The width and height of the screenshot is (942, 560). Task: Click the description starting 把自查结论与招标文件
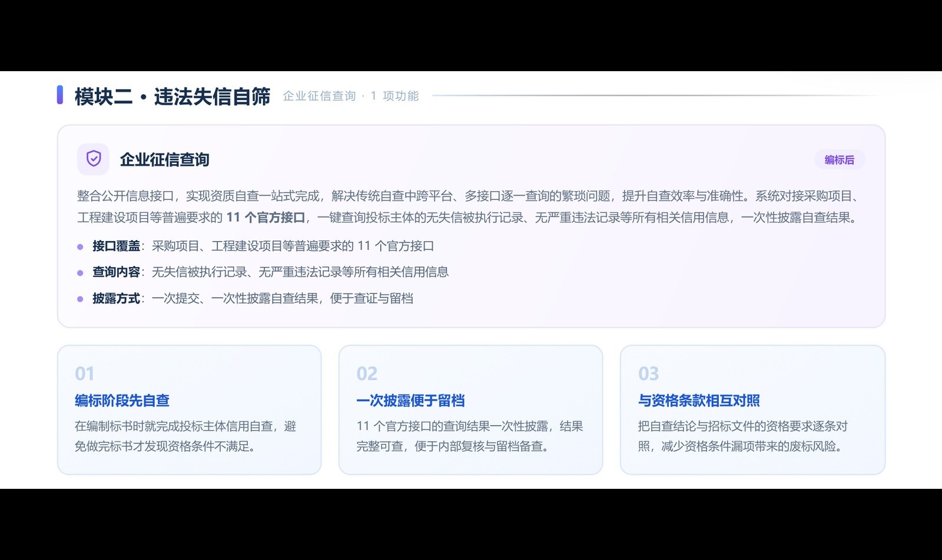coord(743,436)
